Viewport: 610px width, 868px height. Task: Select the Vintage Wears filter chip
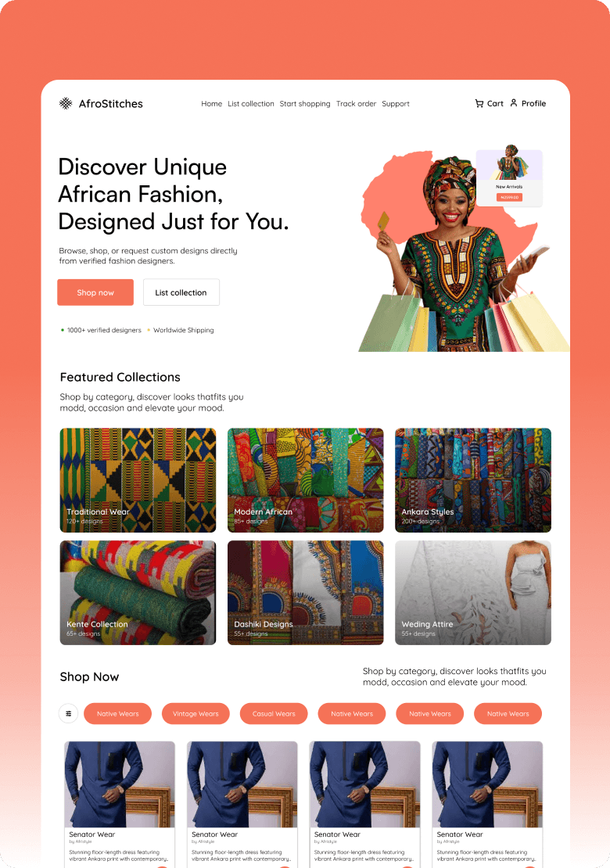(196, 713)
